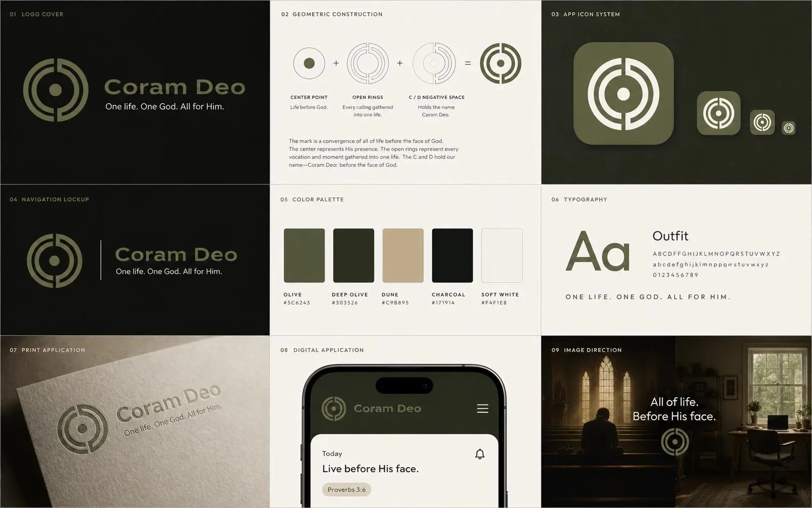Click the largest app icon tile
812x508 pixels.
[x=623, y=94]
